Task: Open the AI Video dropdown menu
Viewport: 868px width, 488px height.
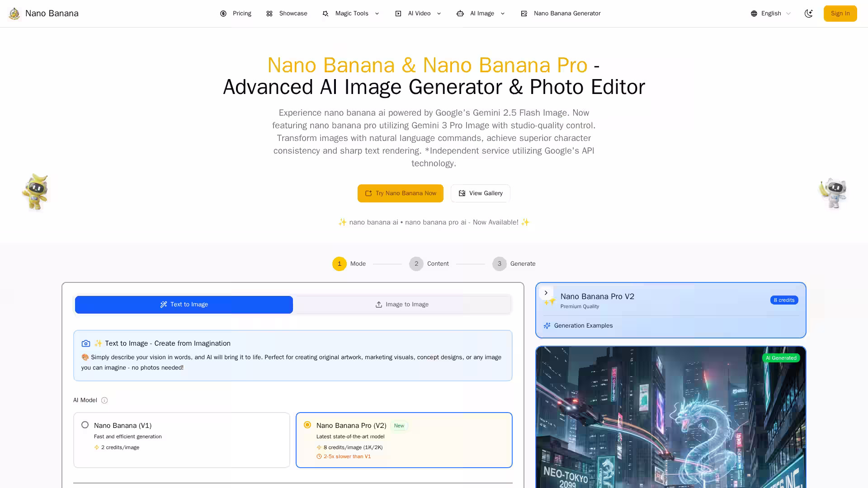Action: pyautogui.click(x=418, y=14)
